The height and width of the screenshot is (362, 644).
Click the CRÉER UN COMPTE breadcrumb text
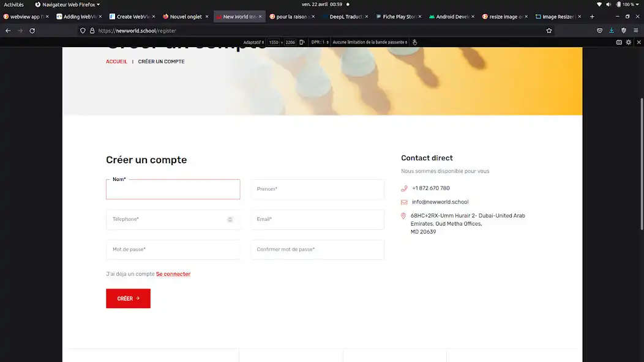161,62
